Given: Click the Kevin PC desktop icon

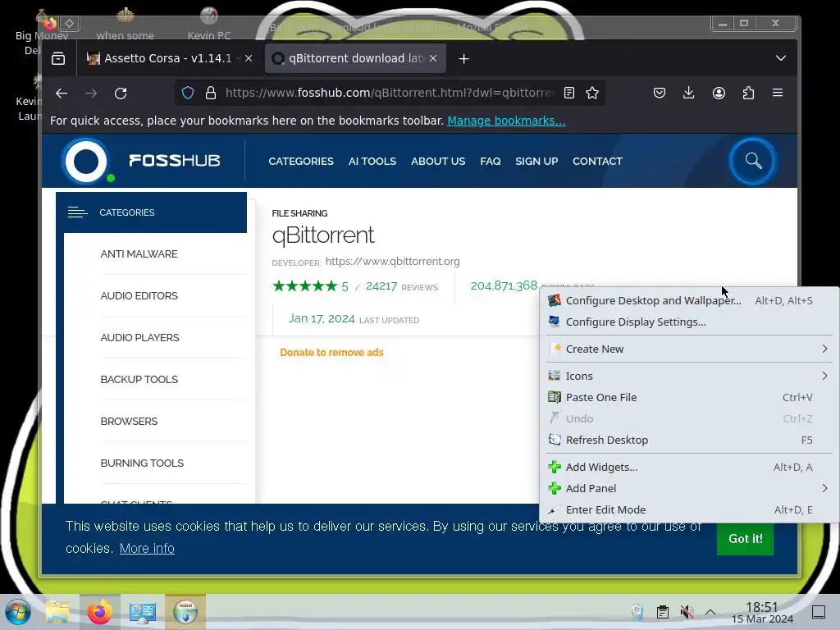Looking at the screenshot, I should [x=209, y=25].
